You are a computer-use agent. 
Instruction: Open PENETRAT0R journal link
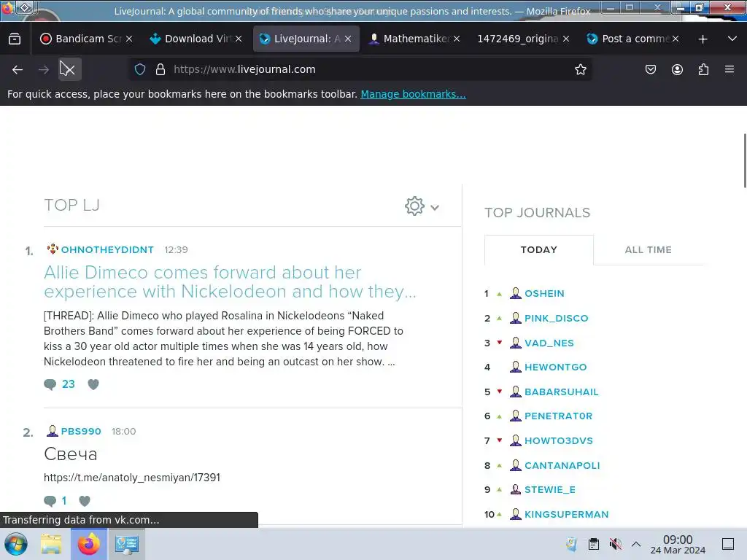558,416
